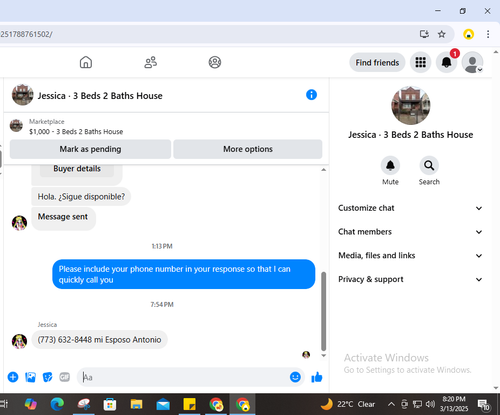Send a thumbs-up like
This screenshot has height=415, width=500.
pos(317,377)
